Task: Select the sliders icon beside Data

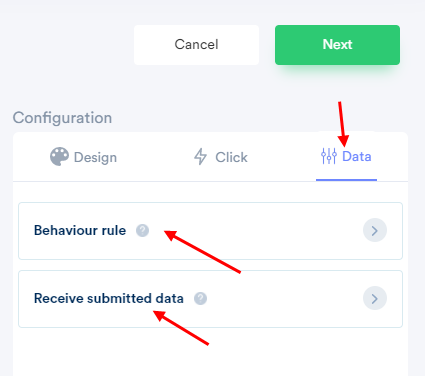Action: 329,156
